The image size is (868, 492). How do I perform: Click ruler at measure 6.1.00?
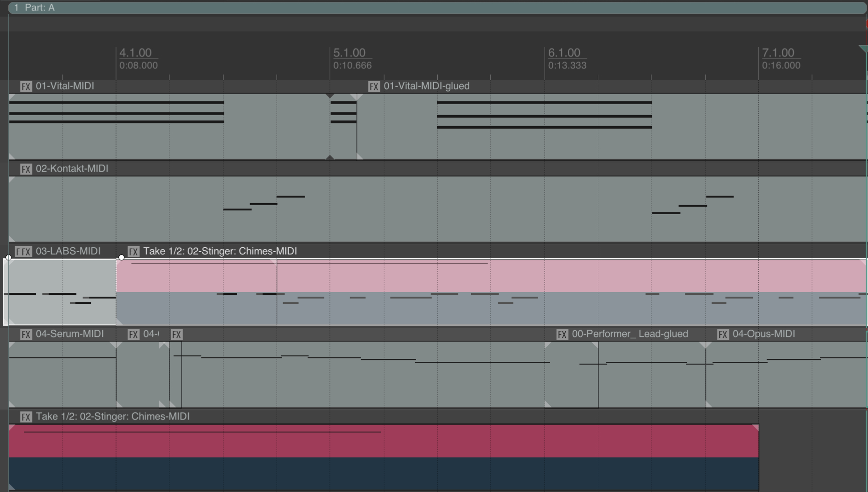point(564,53)
